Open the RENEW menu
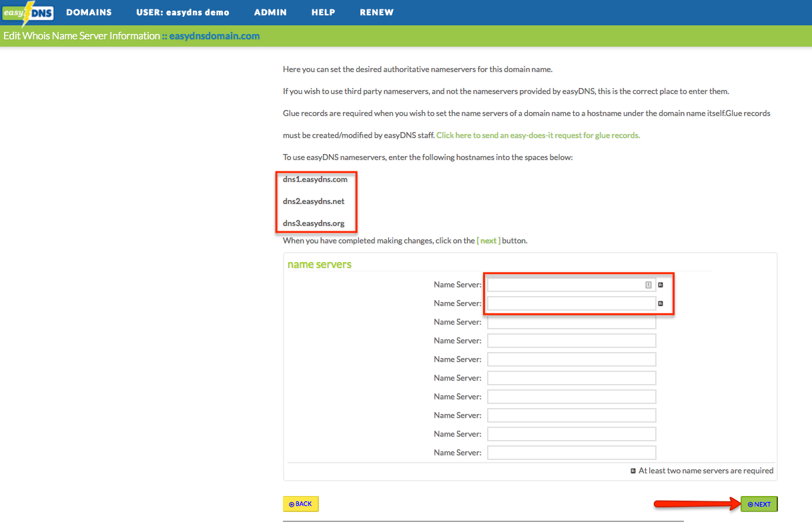Screen dimensions: 812x524 coord(376,13)
